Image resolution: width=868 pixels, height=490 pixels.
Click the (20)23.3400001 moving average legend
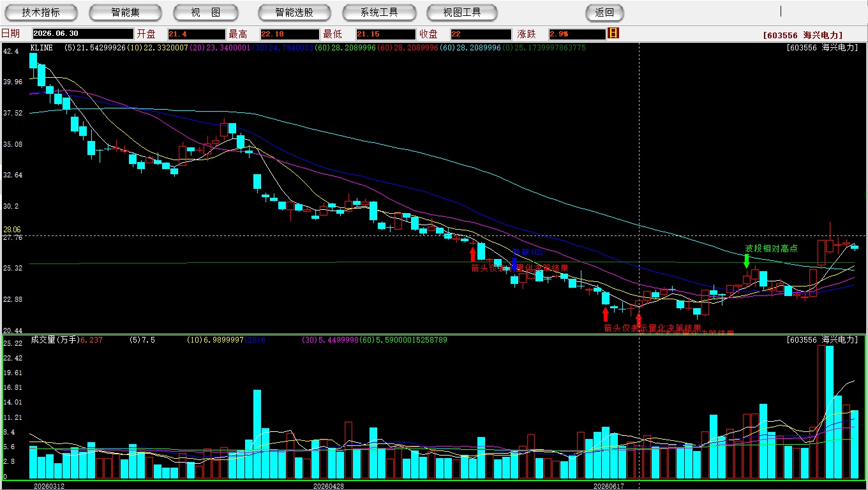coord(219,47)
